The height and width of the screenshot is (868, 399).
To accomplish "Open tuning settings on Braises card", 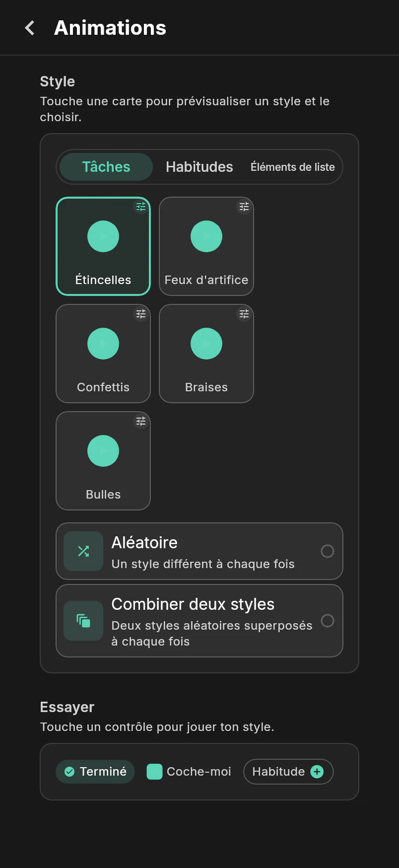I will click(x=244, y=314).
